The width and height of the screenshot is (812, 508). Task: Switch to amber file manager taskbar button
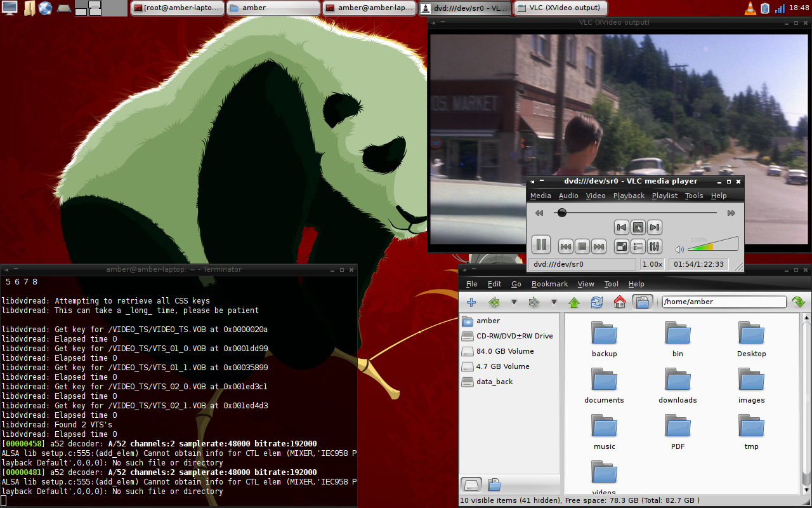click(x=273, y=8)
